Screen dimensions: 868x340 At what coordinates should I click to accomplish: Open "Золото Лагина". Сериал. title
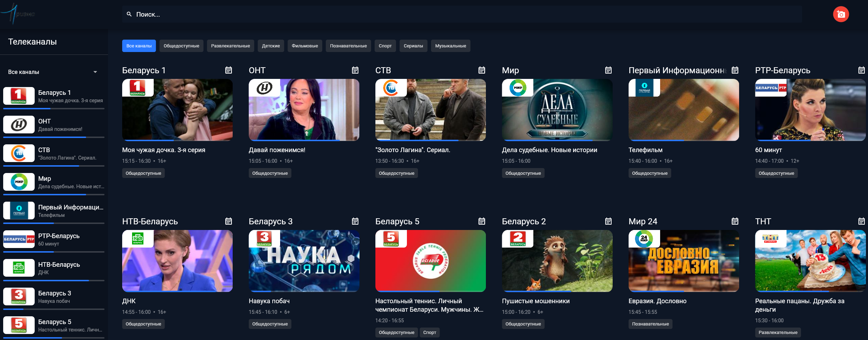point(413,150)
